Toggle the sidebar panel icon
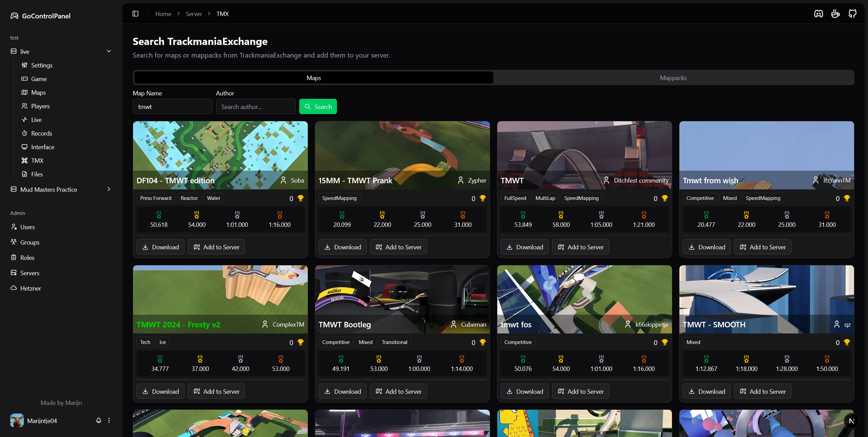868x437 pixels. coord(135,14)
